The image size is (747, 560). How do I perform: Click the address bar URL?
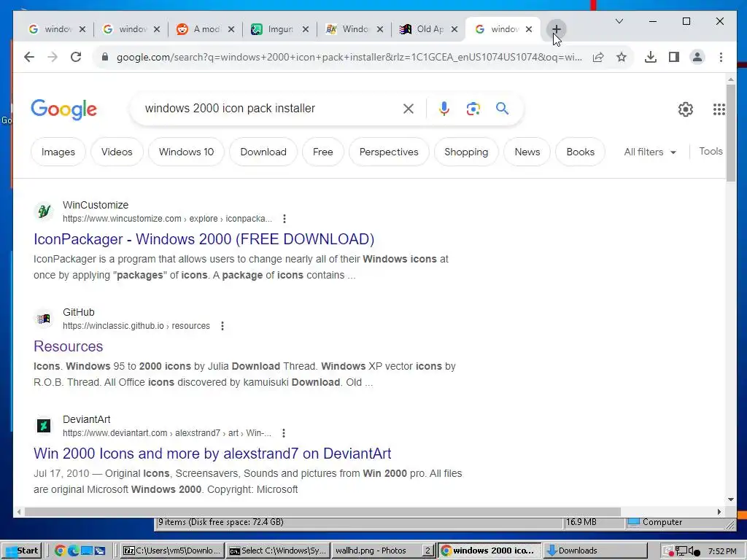point(349,57)
